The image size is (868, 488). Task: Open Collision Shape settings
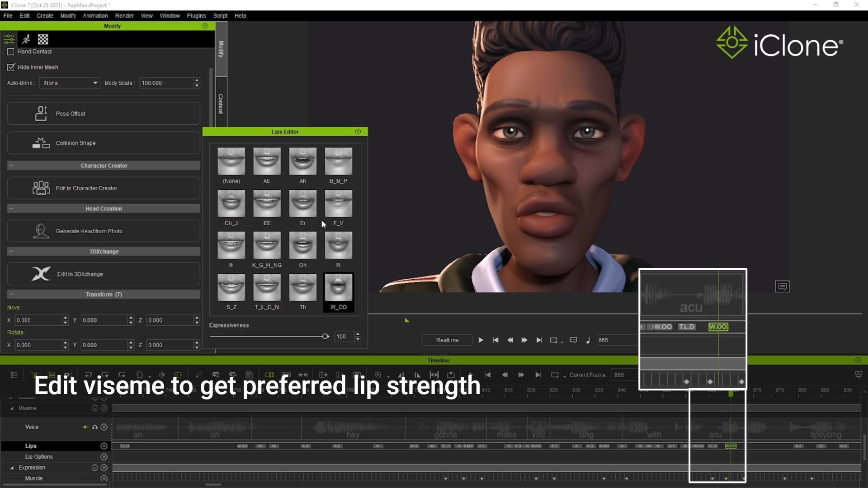[104, 143]
